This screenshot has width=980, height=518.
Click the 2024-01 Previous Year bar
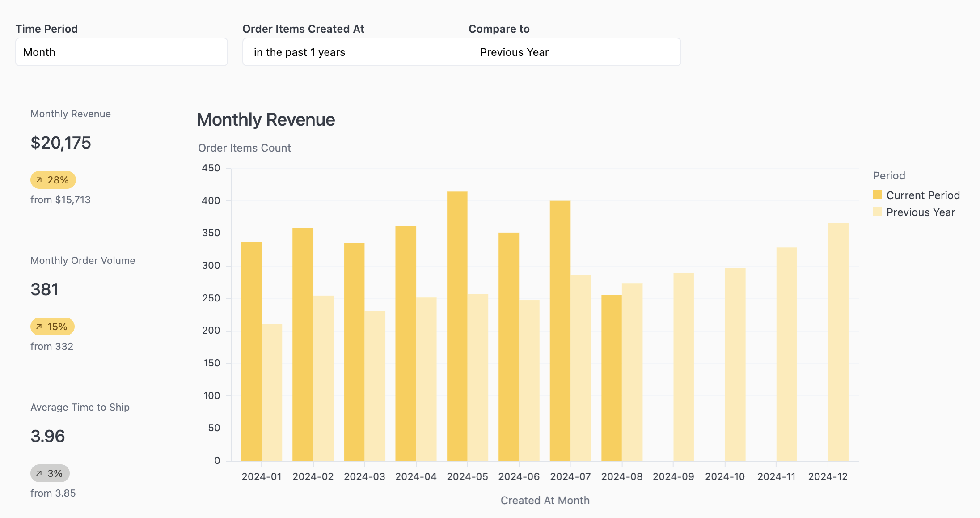(272, 393)
